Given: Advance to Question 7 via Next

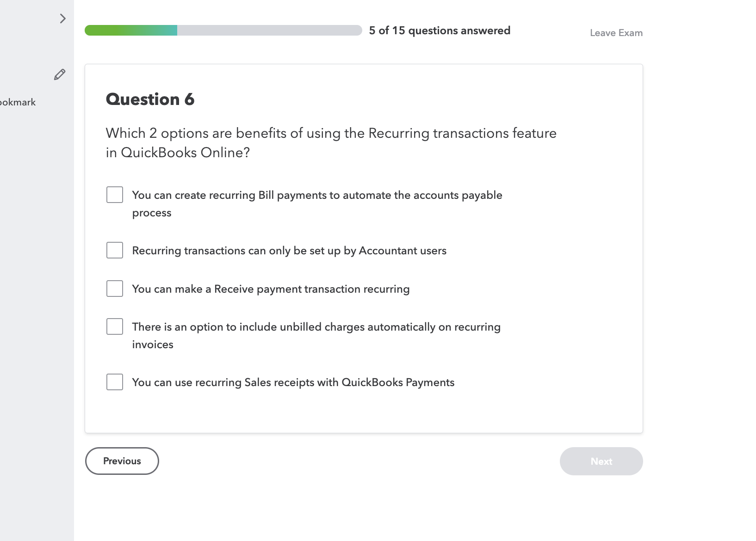Looking at the screenshot, I should (x=601, y=461).
